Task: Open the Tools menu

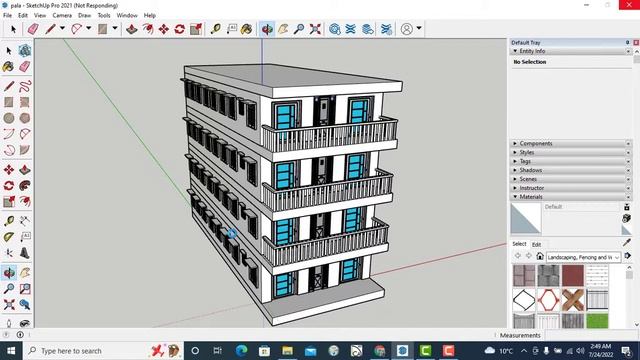Action: [x=104, y=15]
